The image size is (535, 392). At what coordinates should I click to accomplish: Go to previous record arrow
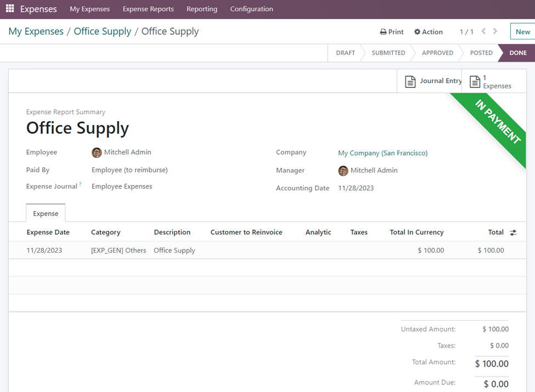click(x=483, y=31)
